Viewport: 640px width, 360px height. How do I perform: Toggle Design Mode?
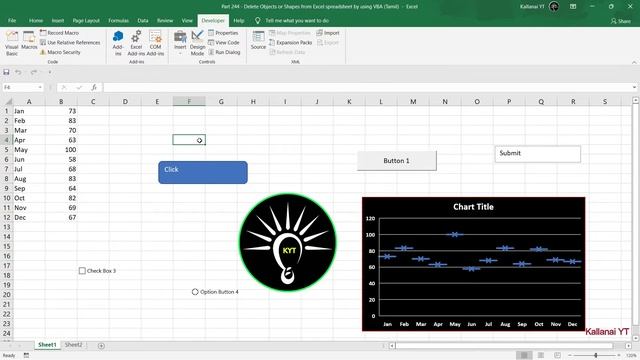197,43
